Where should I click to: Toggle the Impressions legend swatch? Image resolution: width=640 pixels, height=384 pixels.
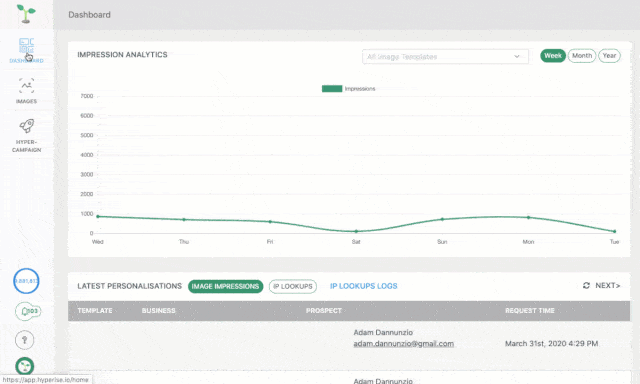(x=332, y=89)
